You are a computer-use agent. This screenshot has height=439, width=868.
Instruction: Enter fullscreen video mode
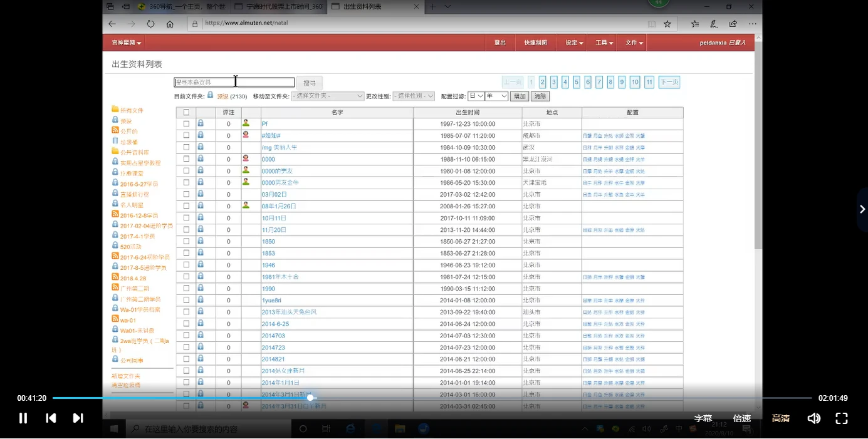pyautogui.click(x=842, y=418)
